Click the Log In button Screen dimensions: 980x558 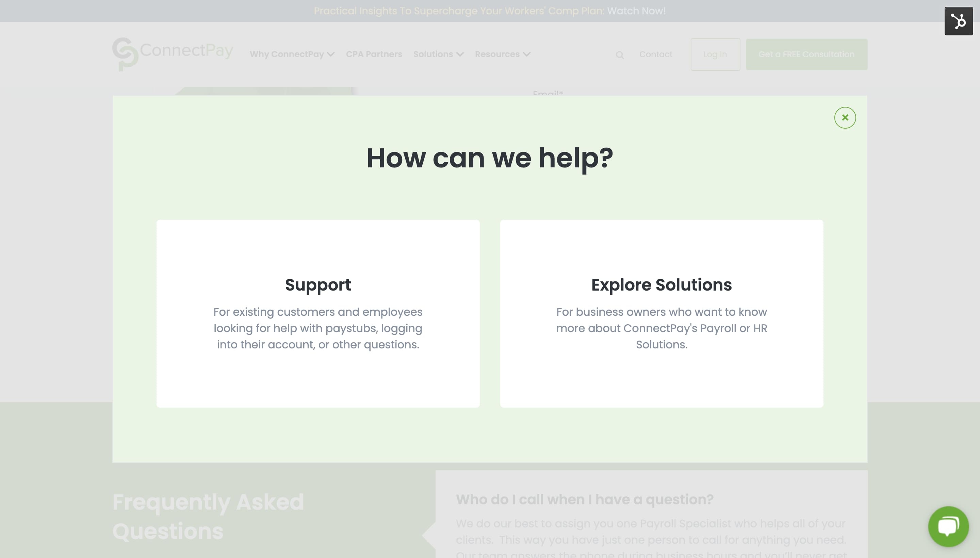(715, 54)
